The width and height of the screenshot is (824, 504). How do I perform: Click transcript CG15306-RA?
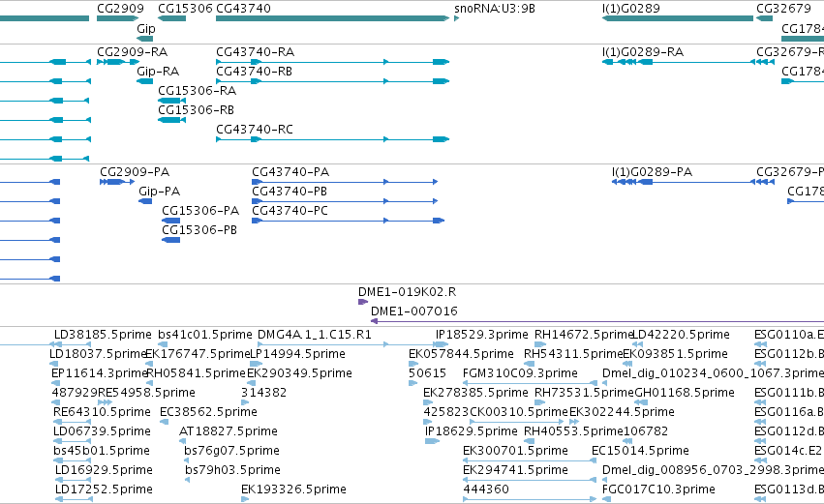pos(198,91)
